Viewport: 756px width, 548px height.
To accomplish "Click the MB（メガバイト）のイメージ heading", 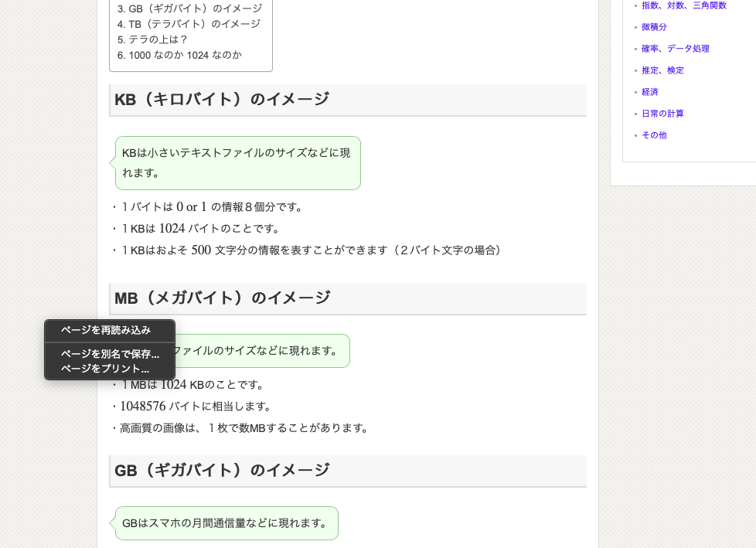I will pos(223,298).
